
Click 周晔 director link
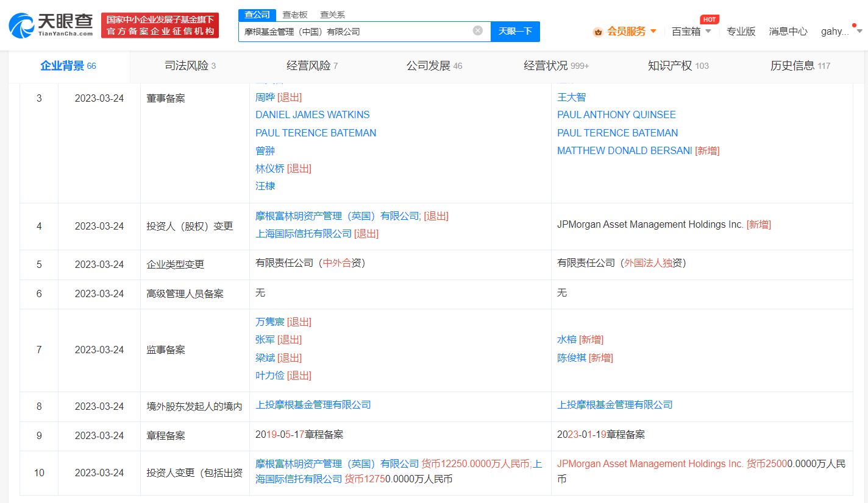(265, 97)
